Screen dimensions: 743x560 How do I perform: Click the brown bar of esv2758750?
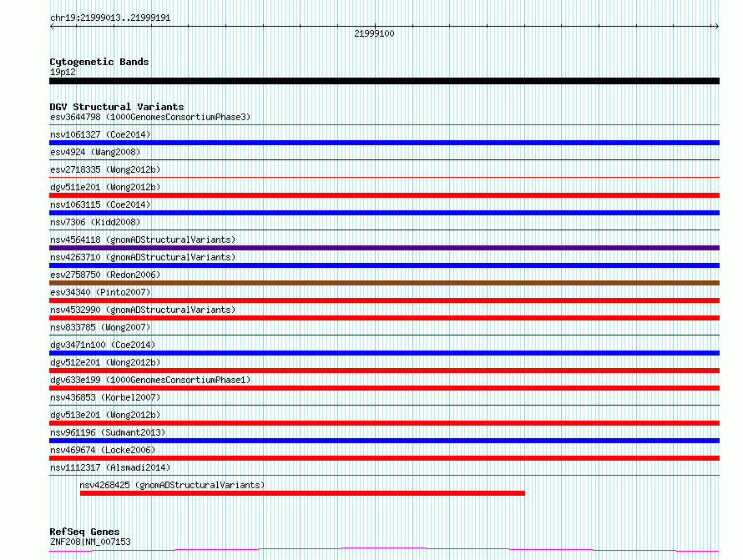click(384, 283)
